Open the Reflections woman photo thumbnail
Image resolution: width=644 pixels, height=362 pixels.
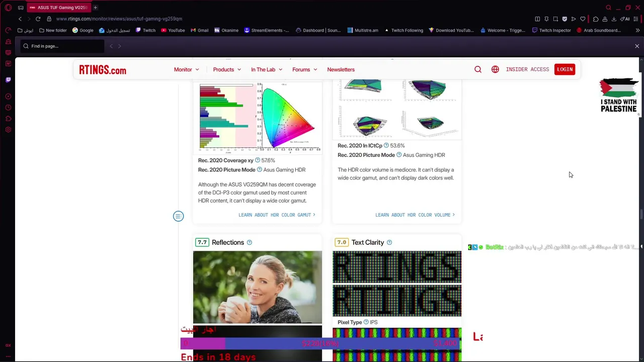coord(258,287)
